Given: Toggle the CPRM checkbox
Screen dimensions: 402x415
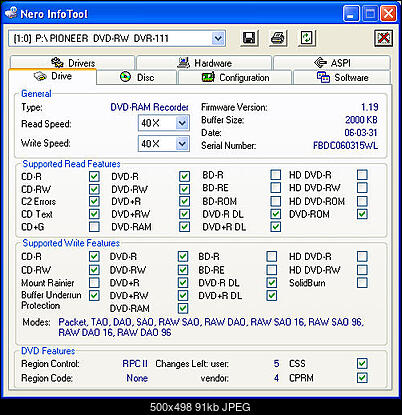Looking at the screenshot, I should [x=362, y=378].
